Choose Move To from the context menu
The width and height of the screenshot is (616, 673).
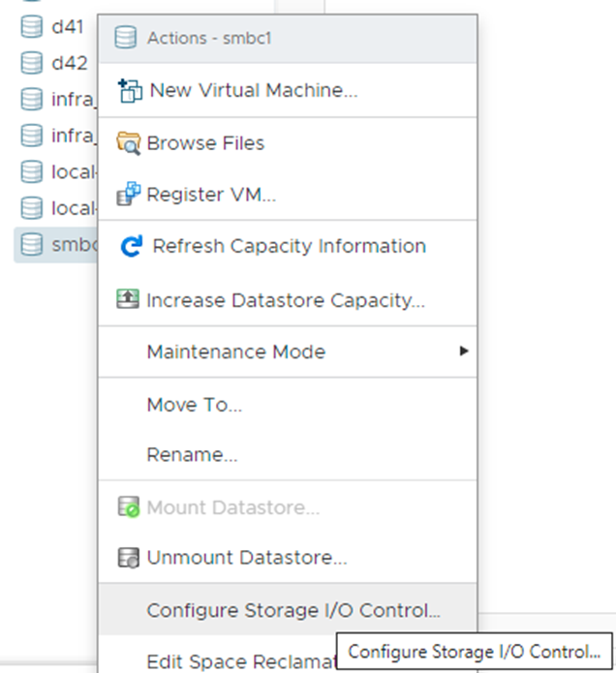click(194, 405)
